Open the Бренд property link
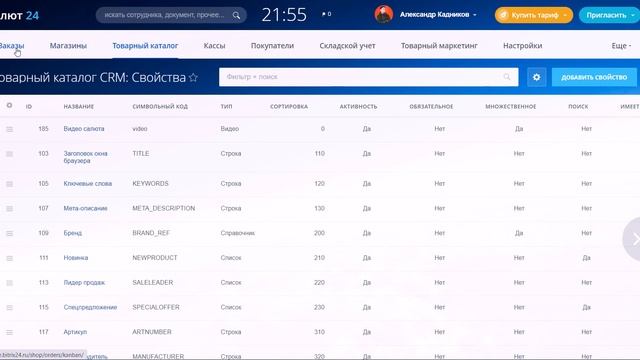The height and width of the screenshot is (360, 640). click(x=73, y=233)
